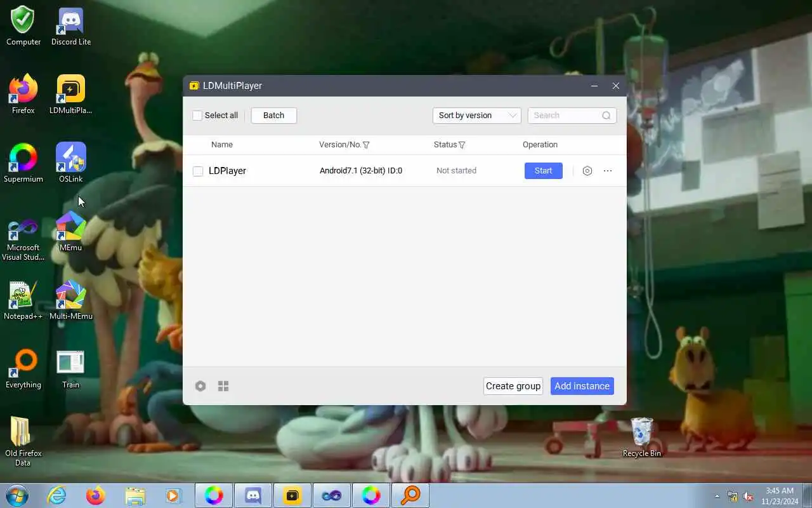Select the Computer desktop icon

(23, 26)
